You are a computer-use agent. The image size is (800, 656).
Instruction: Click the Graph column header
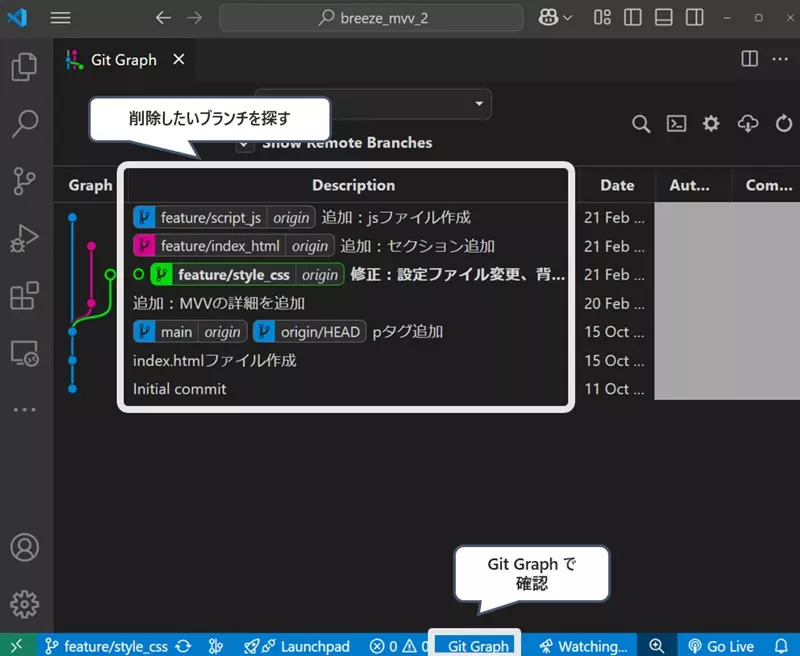pos(90,185)
